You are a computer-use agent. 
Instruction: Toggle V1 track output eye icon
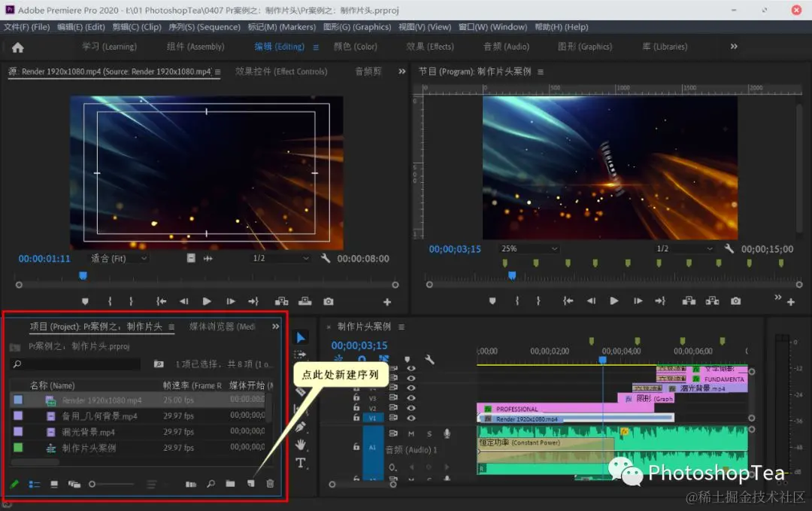click(411, 418)
